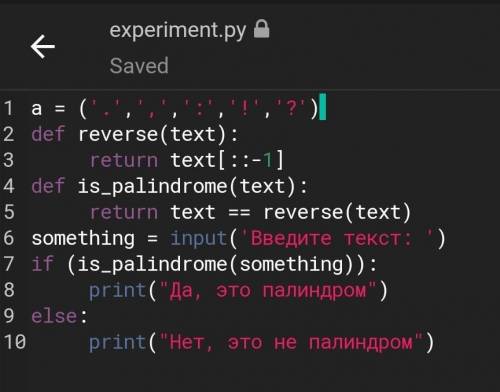Click the '?' string in the tuple on line 1

click(291, 107)
